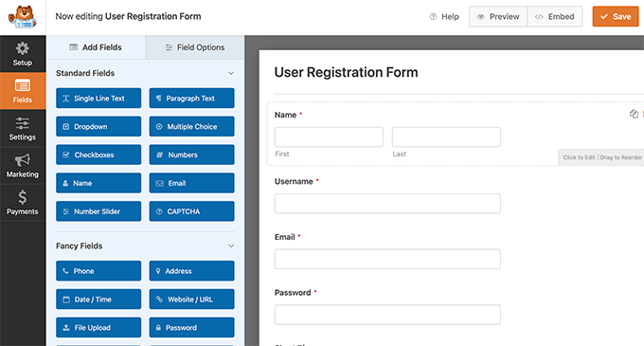Click the Username input field

point(387,204)
